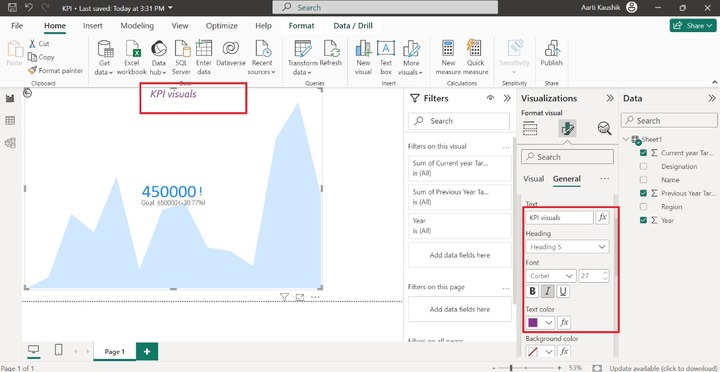Connect to SQL Server

(x=181, y=57)
